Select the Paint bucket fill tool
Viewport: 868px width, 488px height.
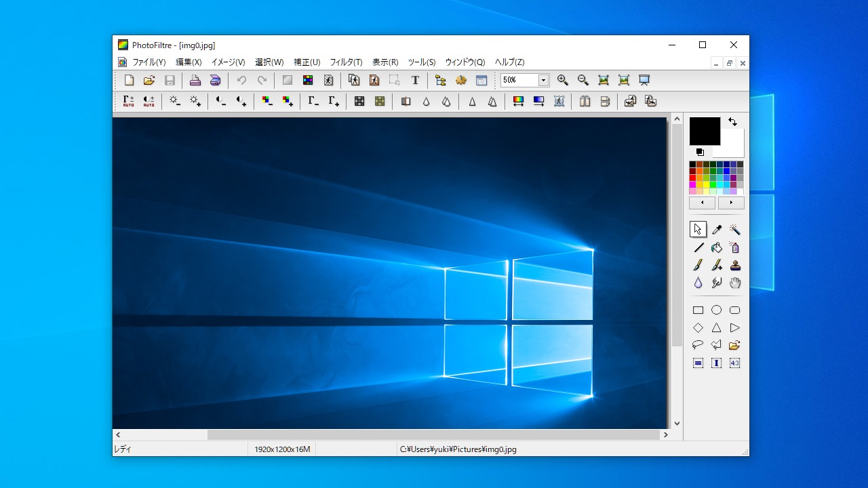[716, 247]
